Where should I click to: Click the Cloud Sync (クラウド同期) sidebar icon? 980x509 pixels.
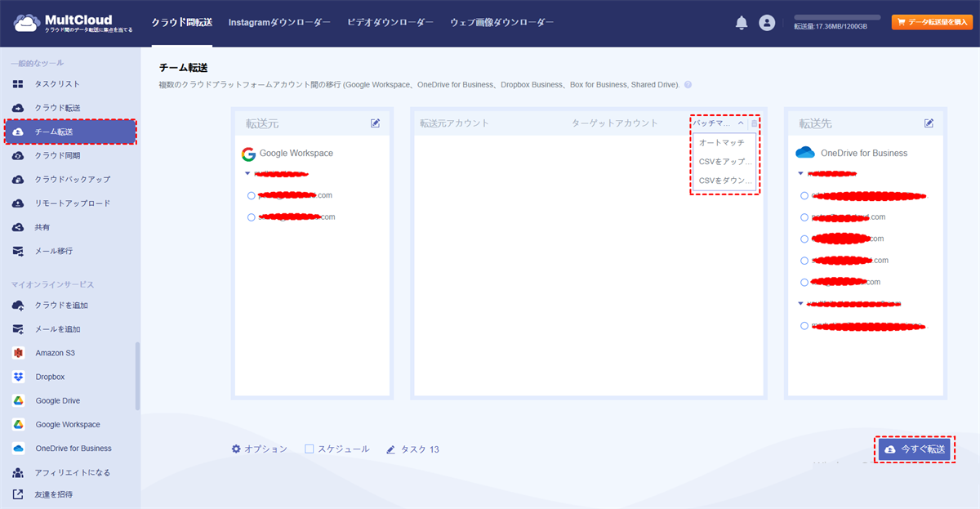(x=18, y=155)
